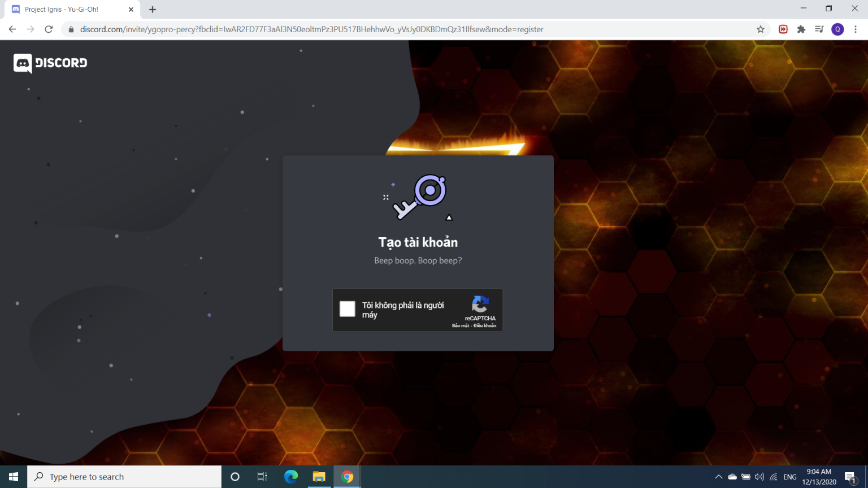This screenshot has width=868, height=488.
Task: Click the purple profile avatar in Chrome
Action: coord(837,29)
